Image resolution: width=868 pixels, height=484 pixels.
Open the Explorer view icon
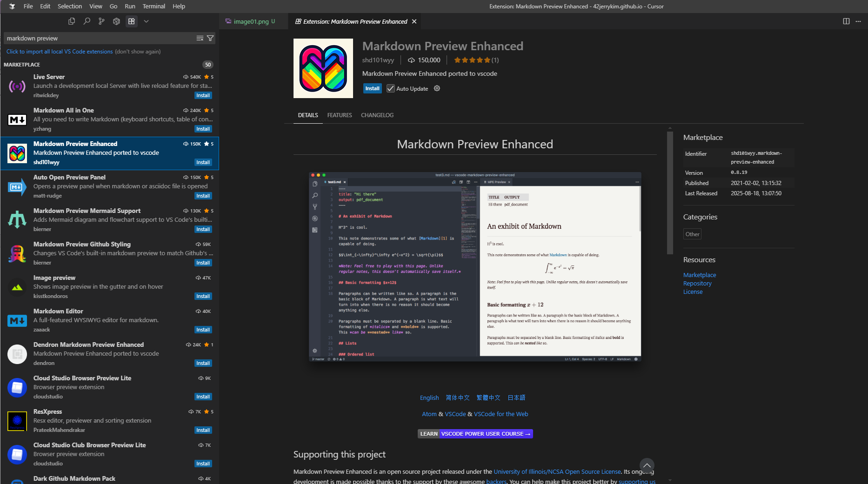tap(72, 21)
